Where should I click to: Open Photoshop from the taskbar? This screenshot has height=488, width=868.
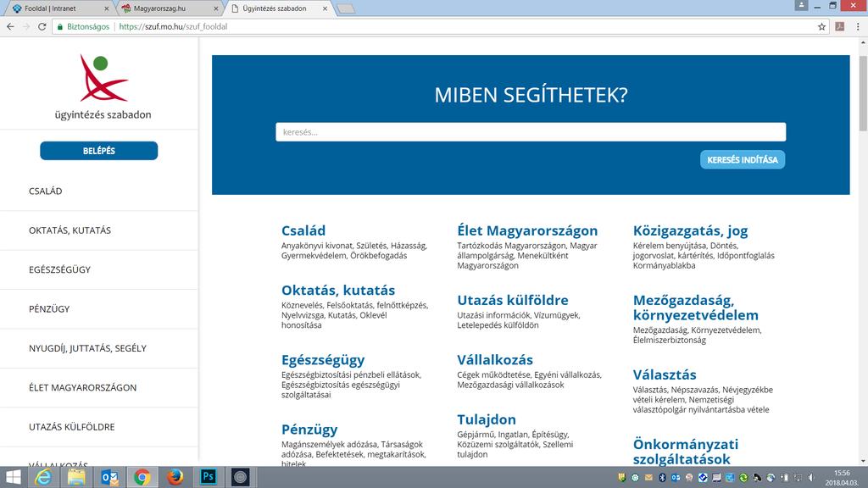coord(209,477)
